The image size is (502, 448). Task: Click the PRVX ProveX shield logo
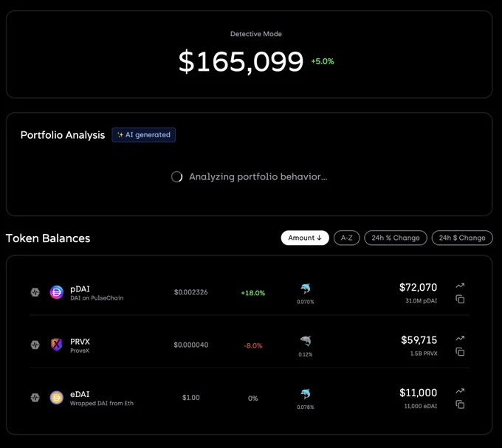tap(57, 345)
